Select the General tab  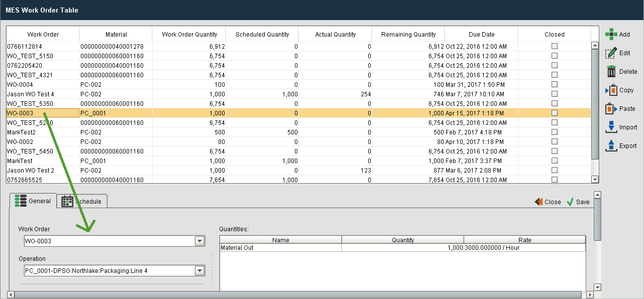[33, 201]
